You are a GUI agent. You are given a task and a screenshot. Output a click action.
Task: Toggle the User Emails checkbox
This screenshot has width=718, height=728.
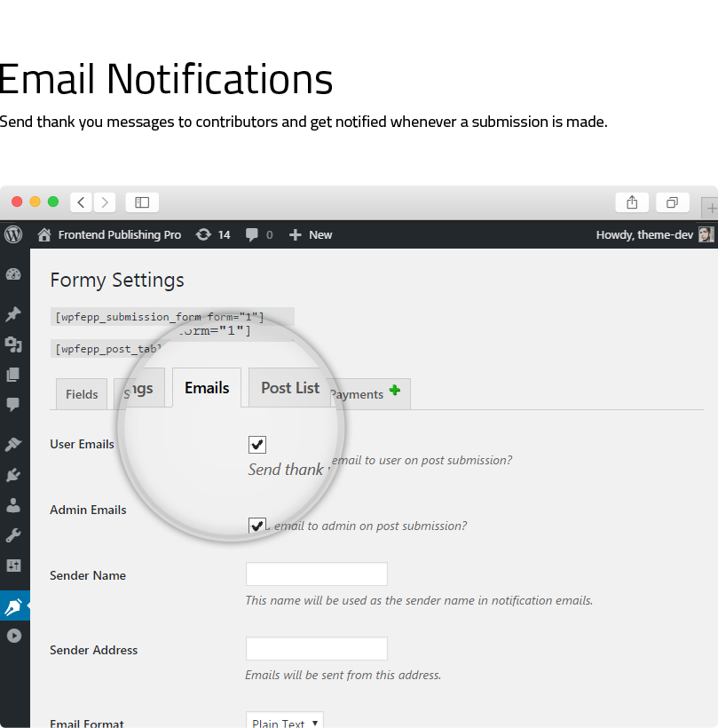pyautogui.click(x=257, y=445)
